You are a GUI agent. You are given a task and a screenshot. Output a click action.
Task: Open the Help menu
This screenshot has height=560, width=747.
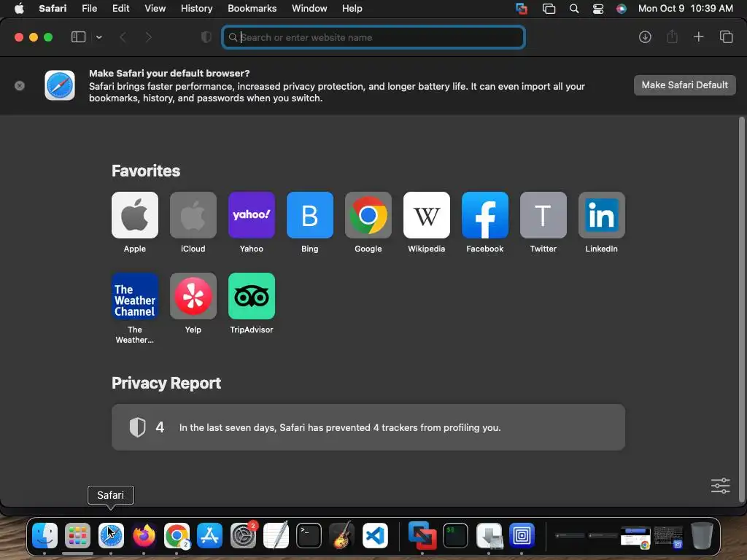(x=352, y=8)
